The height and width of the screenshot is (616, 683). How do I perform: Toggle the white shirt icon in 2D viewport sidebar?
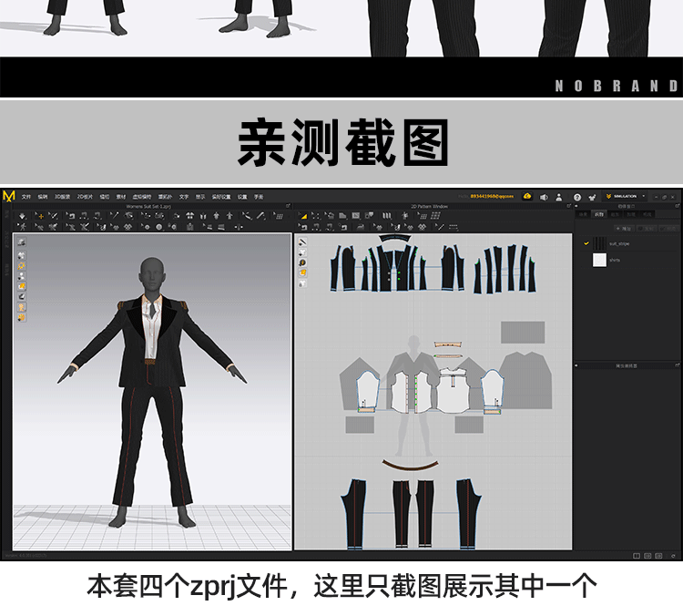(x=302, y=252)
